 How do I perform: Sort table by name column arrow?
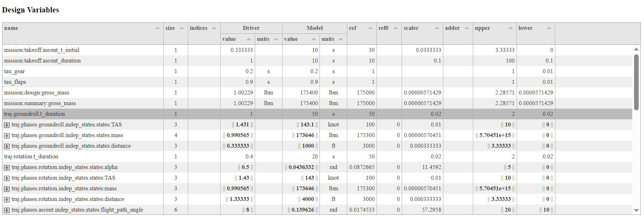click(158, 28)
